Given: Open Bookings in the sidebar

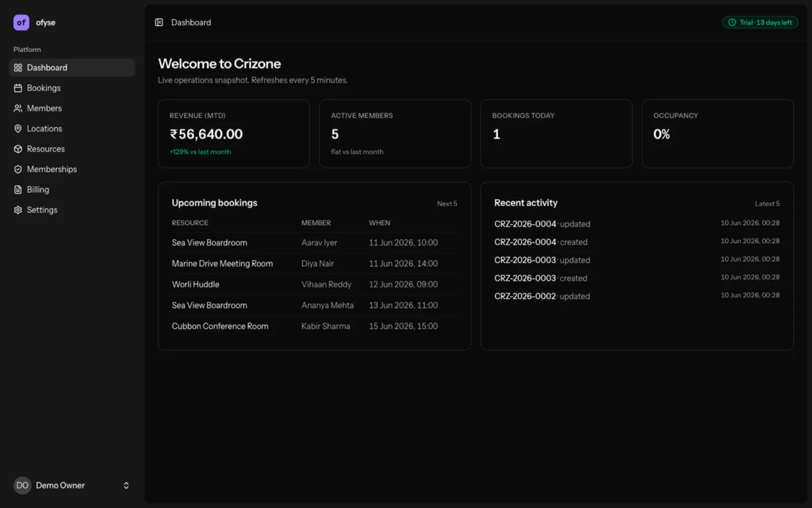Looking at the screenshot, I should [72, 88].
